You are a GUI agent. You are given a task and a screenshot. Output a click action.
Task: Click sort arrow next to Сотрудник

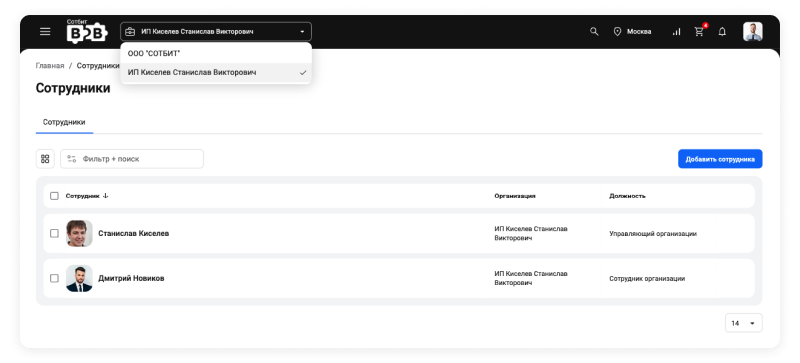[106, 196]
